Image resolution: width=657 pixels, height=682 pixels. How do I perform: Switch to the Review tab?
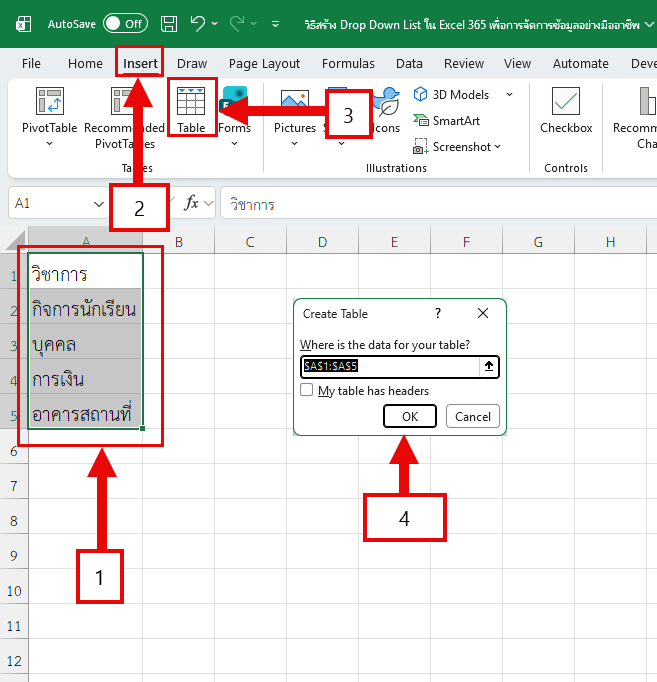click(464, 64)
